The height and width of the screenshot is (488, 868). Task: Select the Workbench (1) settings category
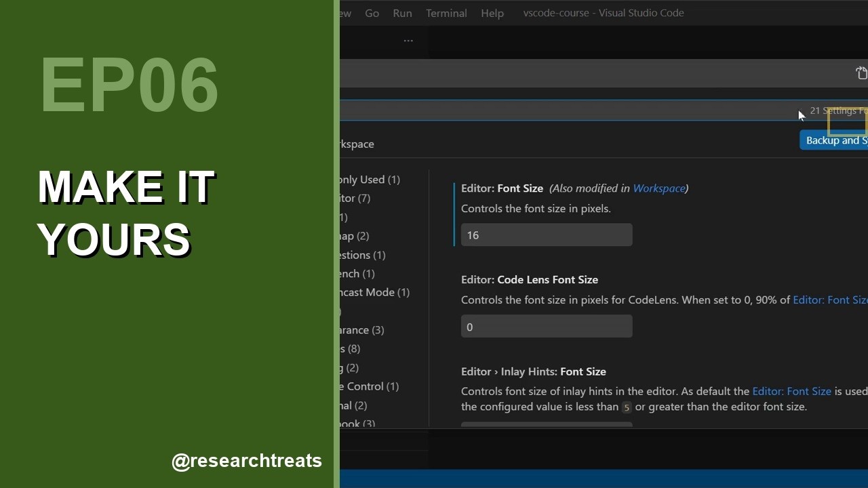pos(357,274)
